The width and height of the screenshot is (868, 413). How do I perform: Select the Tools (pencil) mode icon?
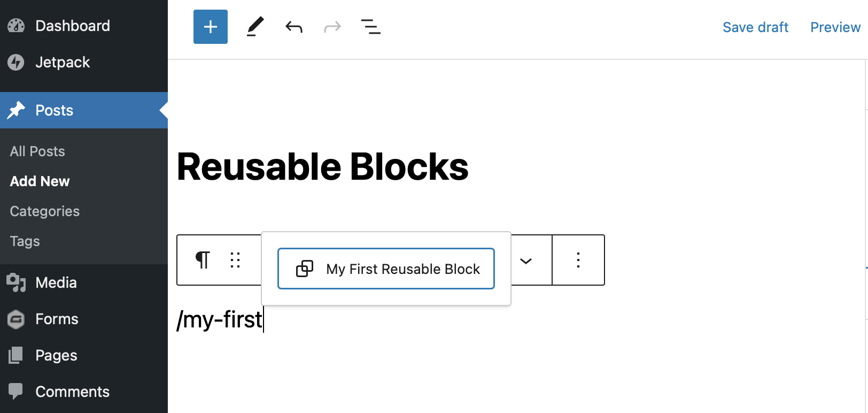tap(255, 27)
